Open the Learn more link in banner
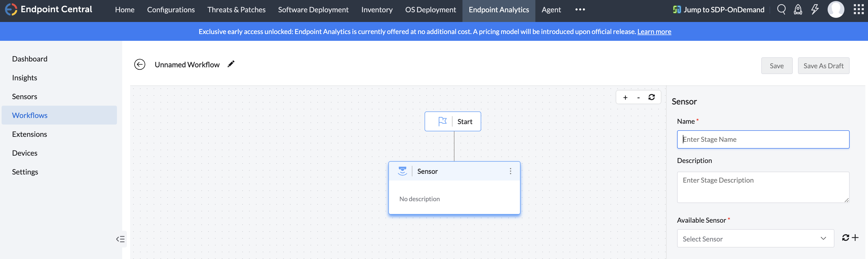 pos(654,31)
